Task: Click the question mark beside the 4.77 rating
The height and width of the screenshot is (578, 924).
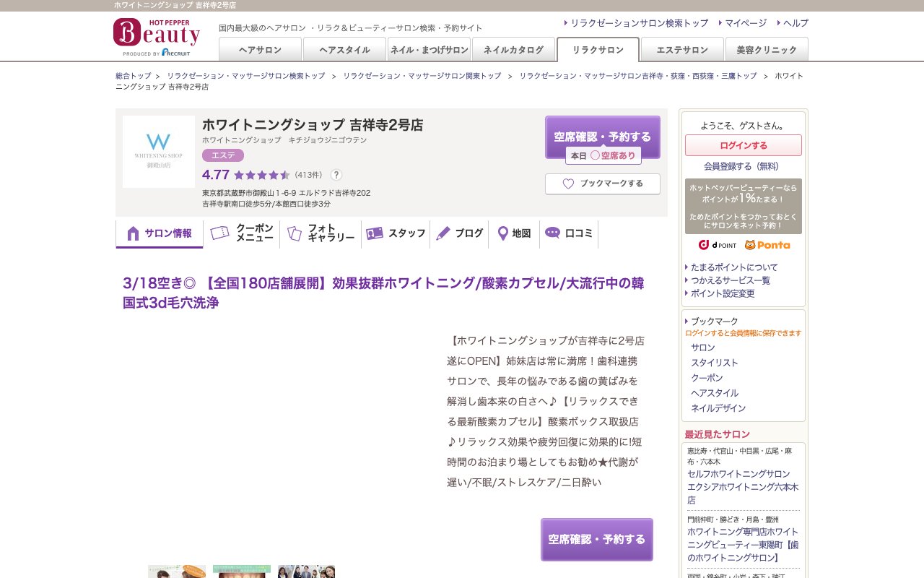Action: 336,174
